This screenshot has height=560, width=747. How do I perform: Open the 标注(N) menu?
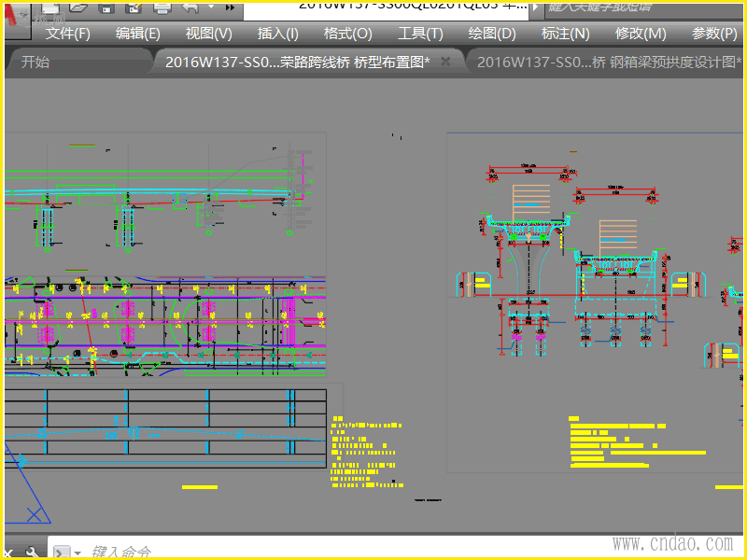point(566,34)
